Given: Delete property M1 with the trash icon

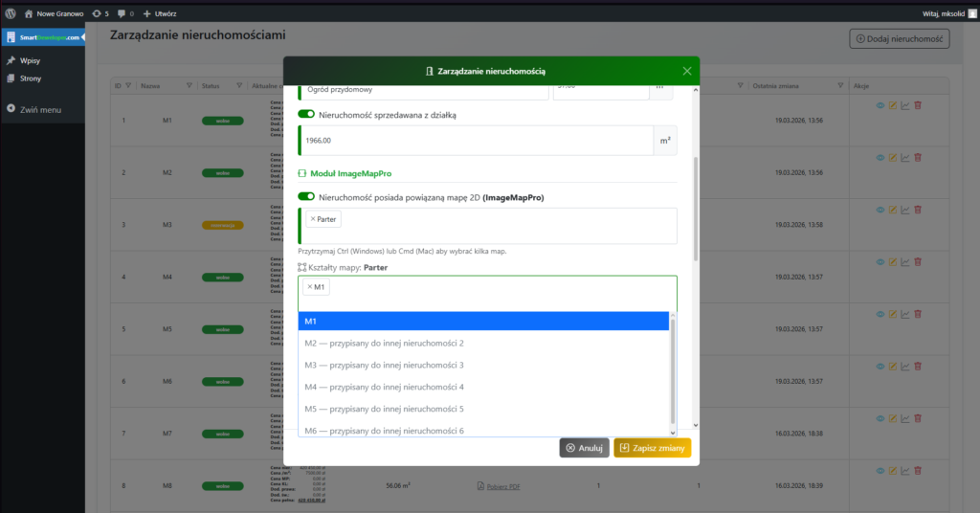Looking at the screenshot, I should (x=918, y=105).
